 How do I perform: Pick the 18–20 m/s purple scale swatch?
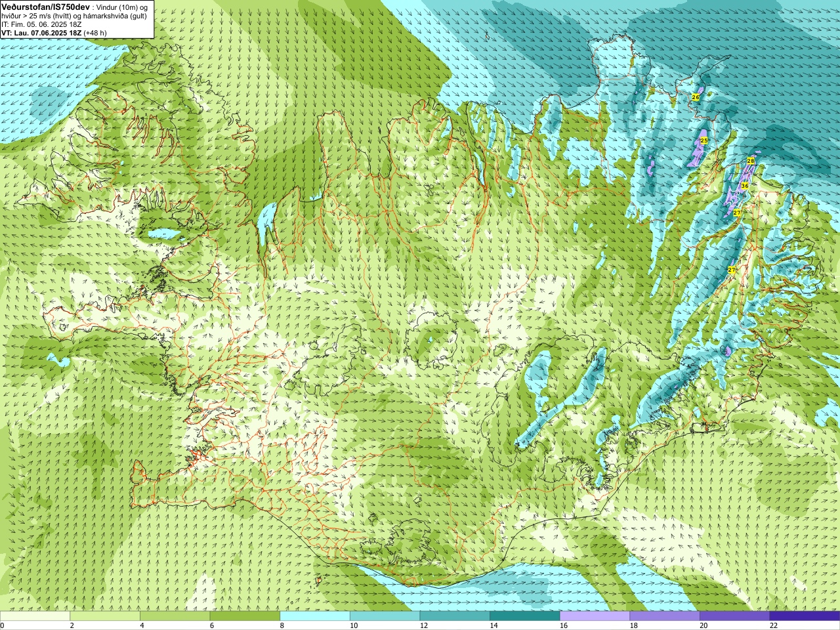coord(665,617)
